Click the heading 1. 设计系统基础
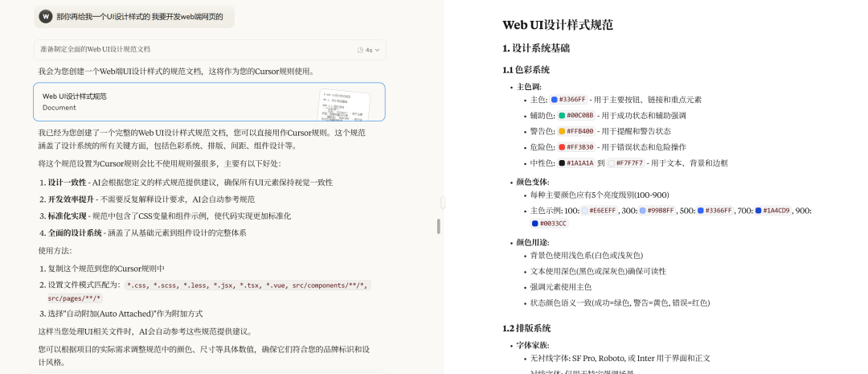 [x=536, y=49]
